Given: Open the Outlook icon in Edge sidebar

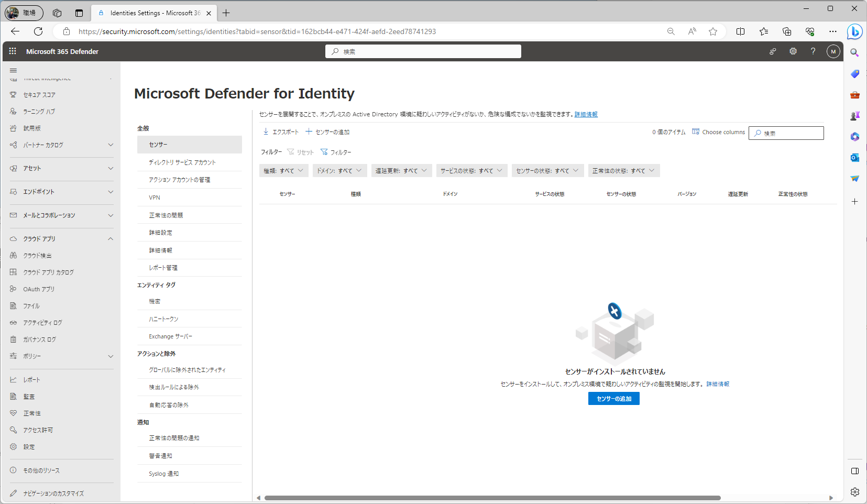Looking at the screenshot, I should click(854, 157).
